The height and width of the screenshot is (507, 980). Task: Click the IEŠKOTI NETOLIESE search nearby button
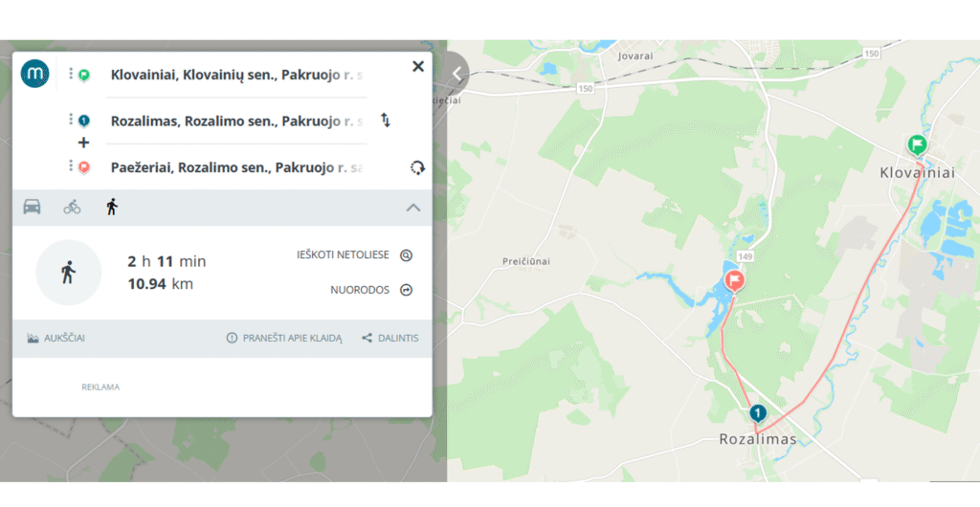click(354, 254)
